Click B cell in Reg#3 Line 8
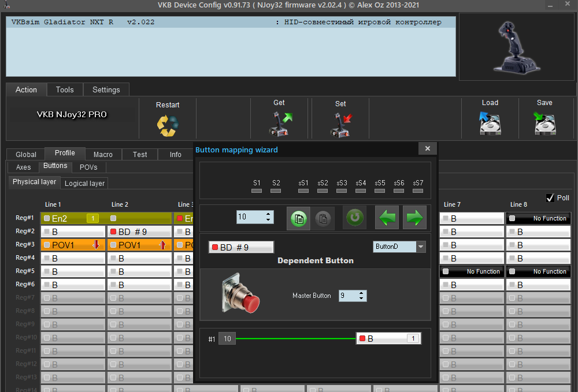 pos(538,245)
